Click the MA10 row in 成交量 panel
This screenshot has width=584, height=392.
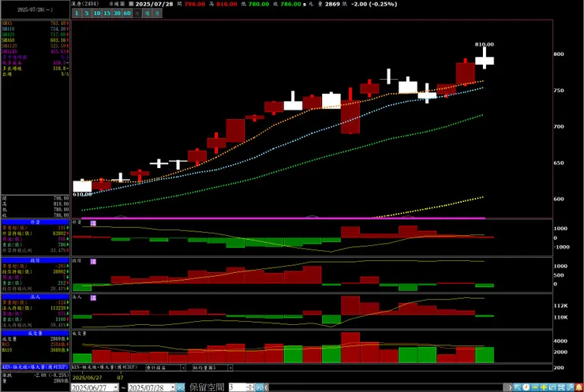point(35,350)
